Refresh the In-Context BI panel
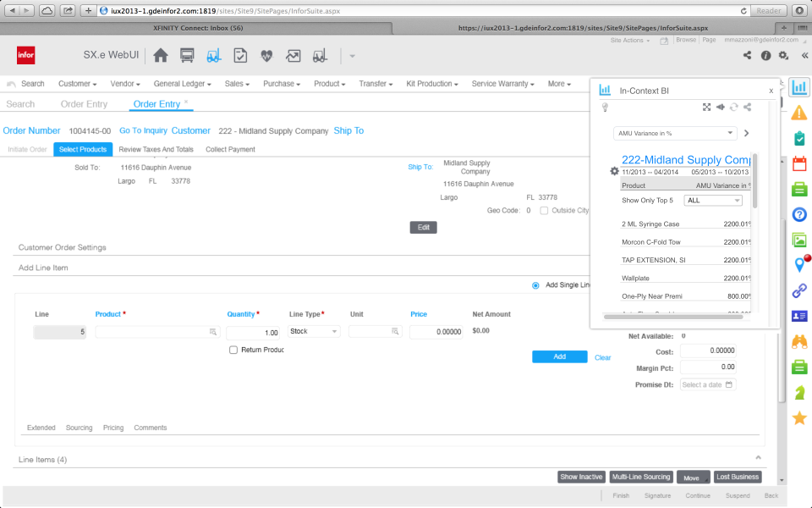This screenshot has width=812, height=508. coord(734,107)
